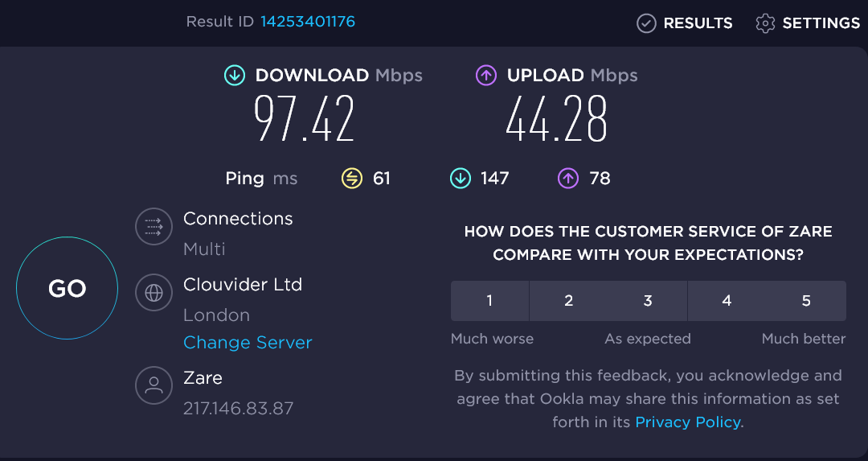
Task: Select rating 4 for customer service
Action: point(727,301)
